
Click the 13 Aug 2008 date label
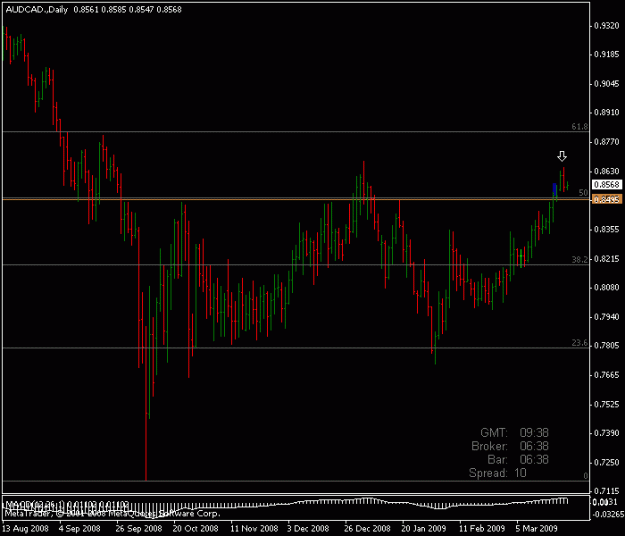click(26, 529)
